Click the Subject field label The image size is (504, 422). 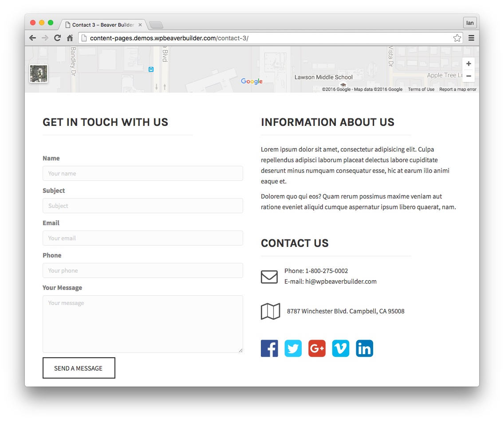[x=54, y=191]
